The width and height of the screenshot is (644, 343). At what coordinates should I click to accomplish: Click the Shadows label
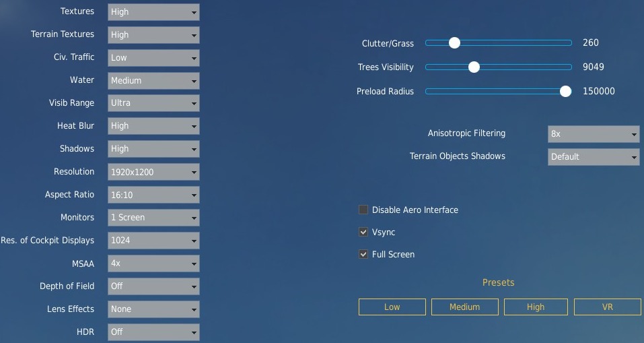[77, 148]
